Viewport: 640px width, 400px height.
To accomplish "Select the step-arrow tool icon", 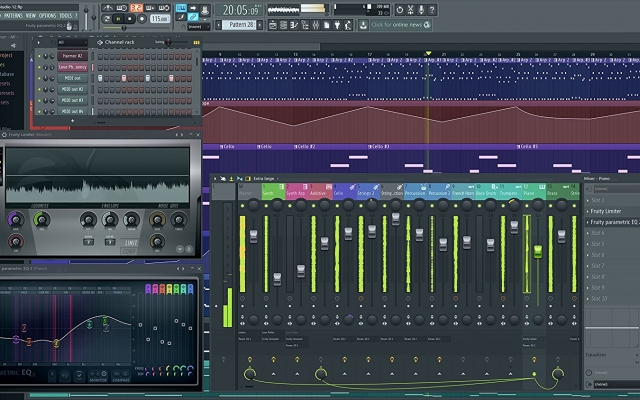I will point(193,8).
